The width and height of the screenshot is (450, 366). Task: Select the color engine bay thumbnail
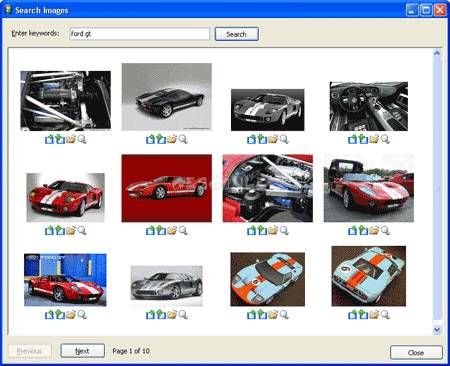[x=268, y=188]
